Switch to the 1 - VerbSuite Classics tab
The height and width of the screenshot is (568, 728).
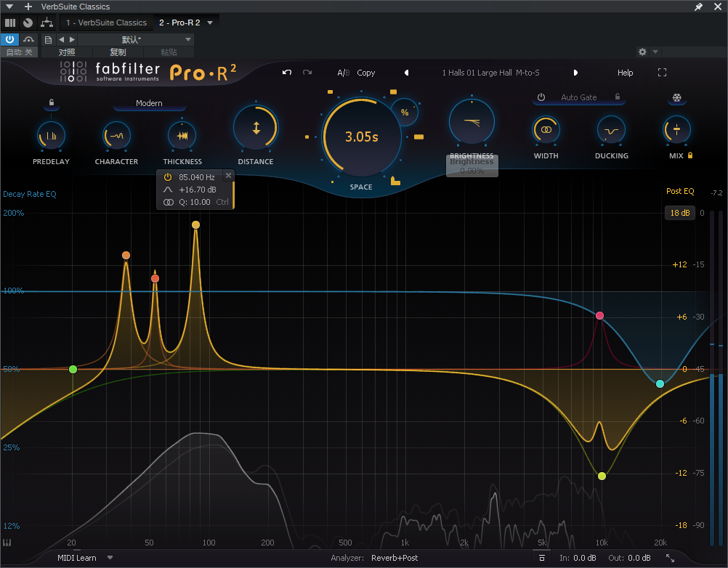[x=106, y=23]
